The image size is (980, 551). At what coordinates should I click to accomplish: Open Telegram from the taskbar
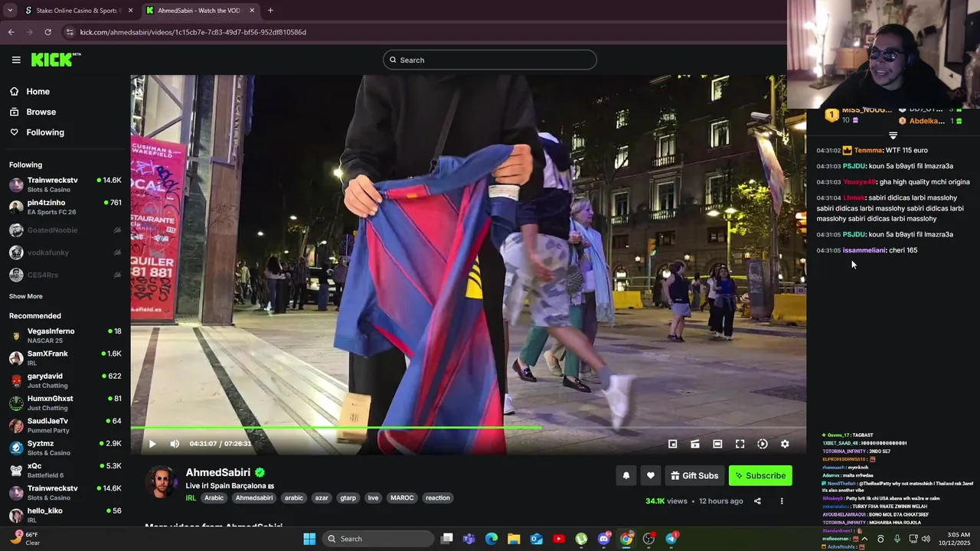click(671, 539)
